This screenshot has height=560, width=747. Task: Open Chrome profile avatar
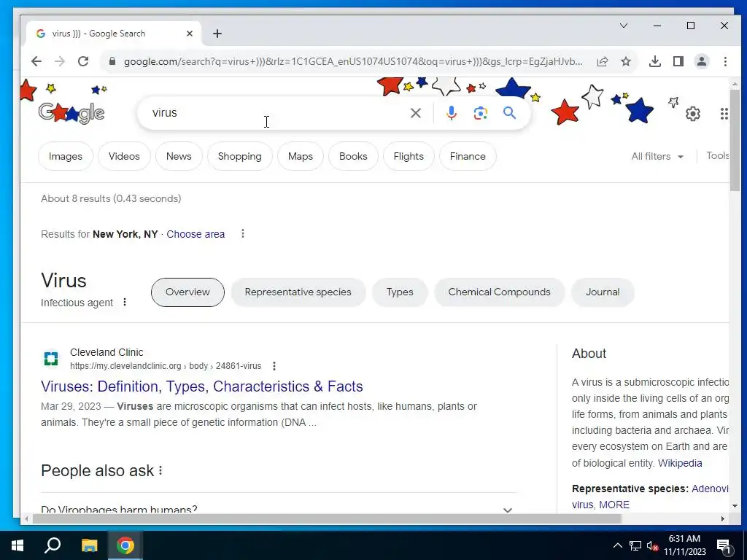tap(702, 61)
